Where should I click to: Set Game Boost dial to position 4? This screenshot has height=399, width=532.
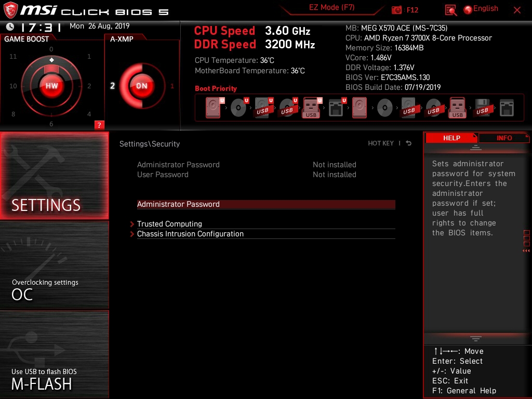tap(89, 114)
